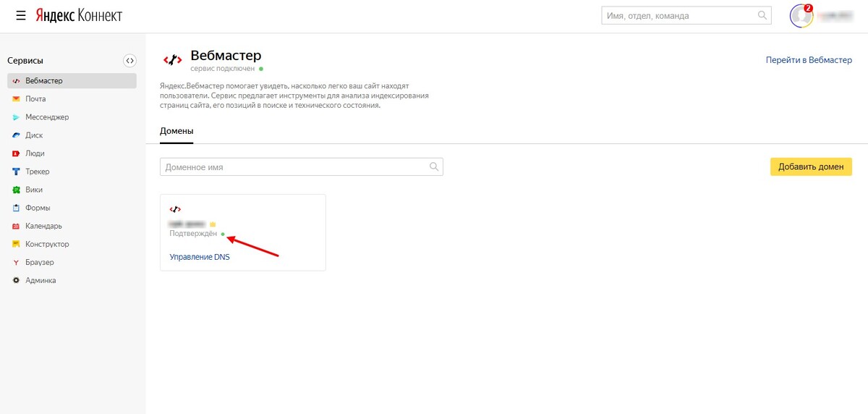Click the large Вебмастер header logo
Viewport: 868px width, 414px height.
click(172, 60)
